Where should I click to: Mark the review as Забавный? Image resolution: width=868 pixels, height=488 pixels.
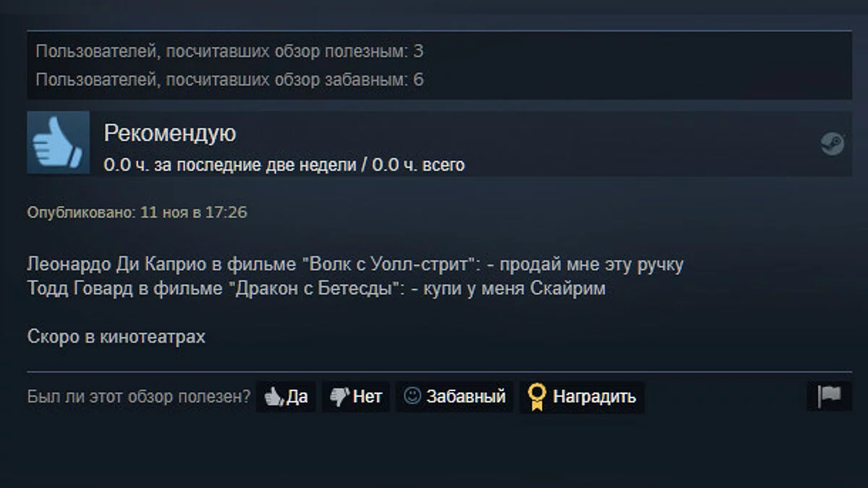[455, 397]
